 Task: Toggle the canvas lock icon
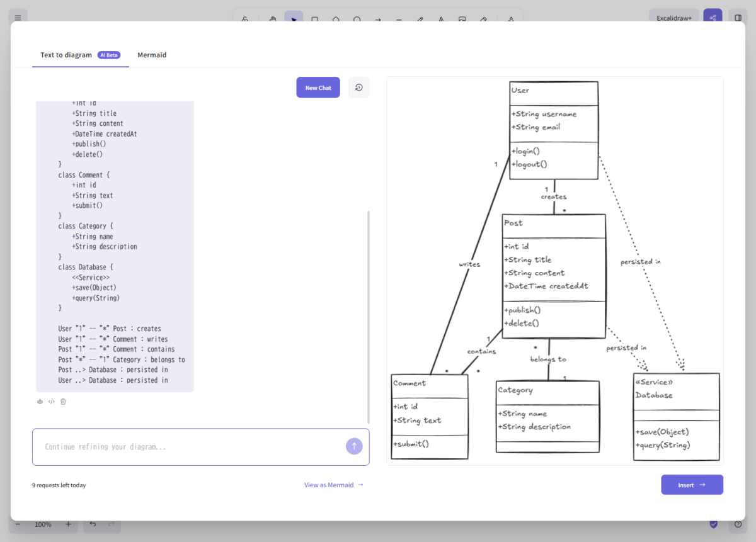(x=245, y=20)
